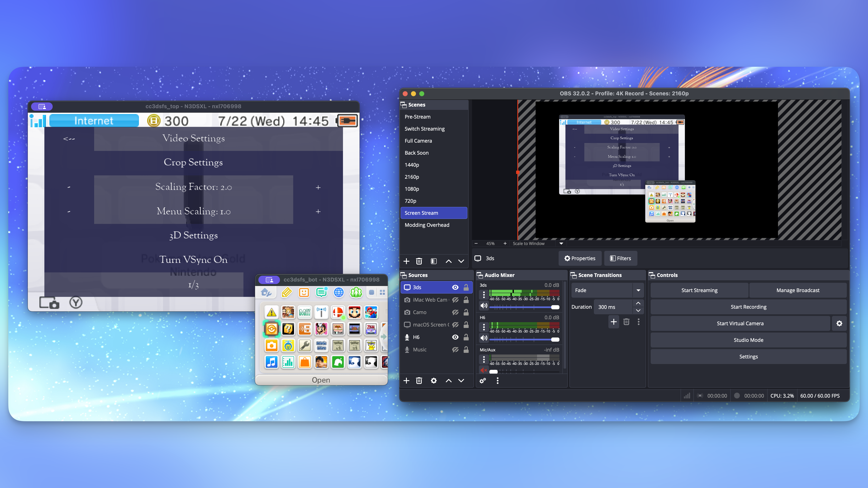Image resolution: width=868 pixels, height=488 pixels.
Task: Open scene filters icon in Scenes toolbar
Action: pos(434,261)
